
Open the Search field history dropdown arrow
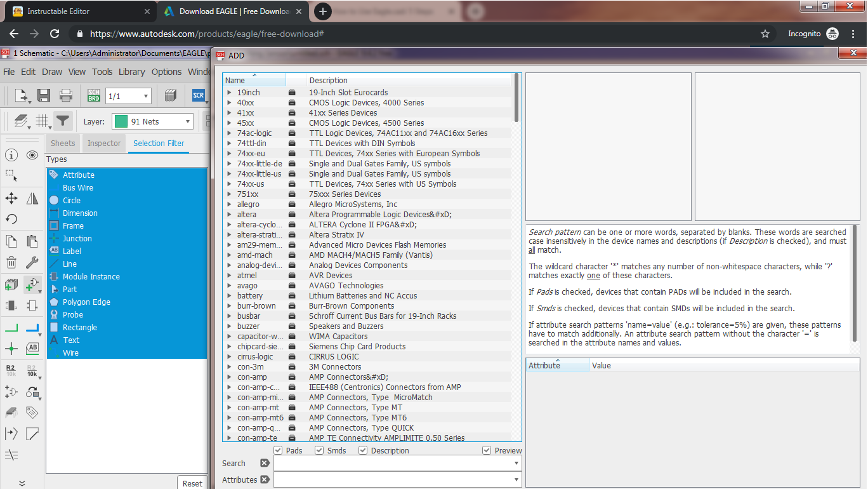(x=516, y=464)
